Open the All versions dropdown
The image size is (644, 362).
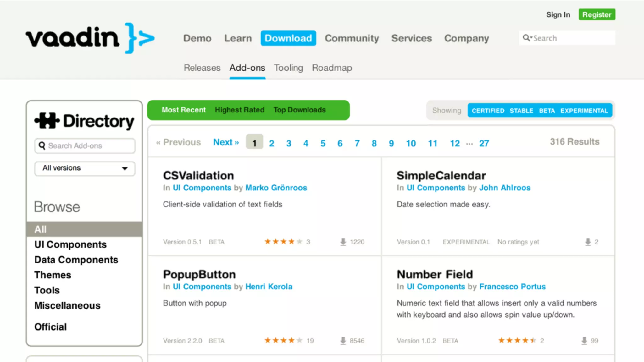tap(85, 168)
